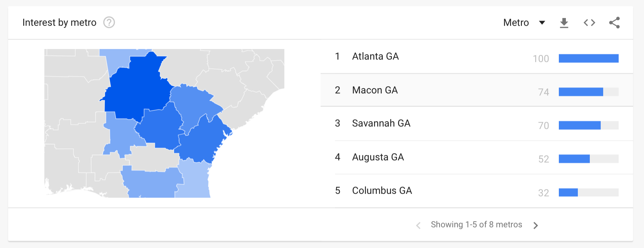Click the help question mark icon
The height and width of the screenshot is (248, 644).
click(x=109, y=23)
